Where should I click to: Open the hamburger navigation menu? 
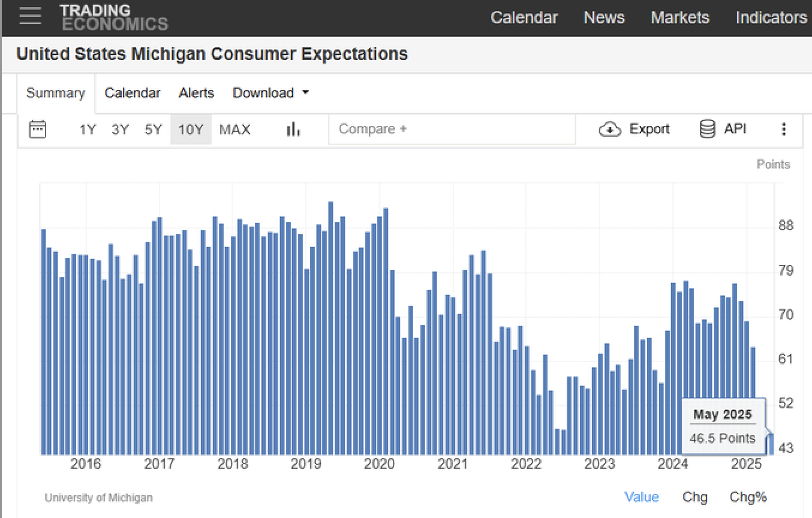pyautogui.click(x=30, y=16)
